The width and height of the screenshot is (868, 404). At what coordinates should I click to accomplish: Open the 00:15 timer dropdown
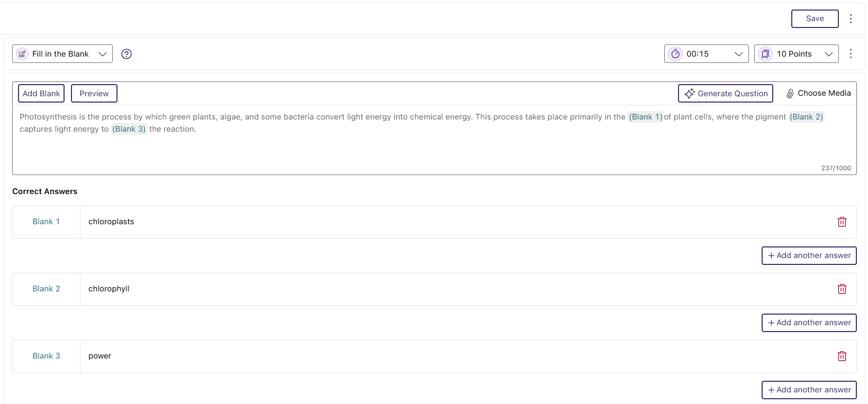click(x=706, y=54)
